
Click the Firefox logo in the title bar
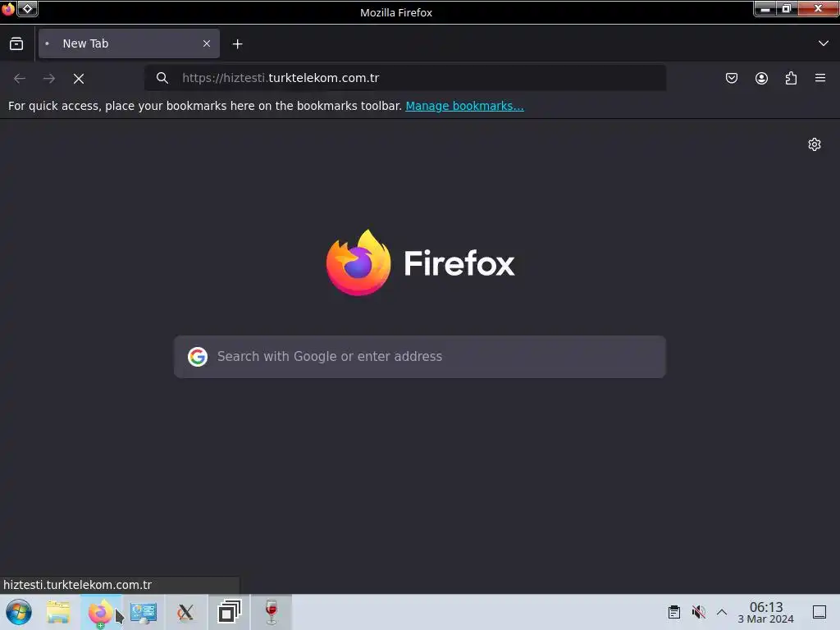click(8, 9)
